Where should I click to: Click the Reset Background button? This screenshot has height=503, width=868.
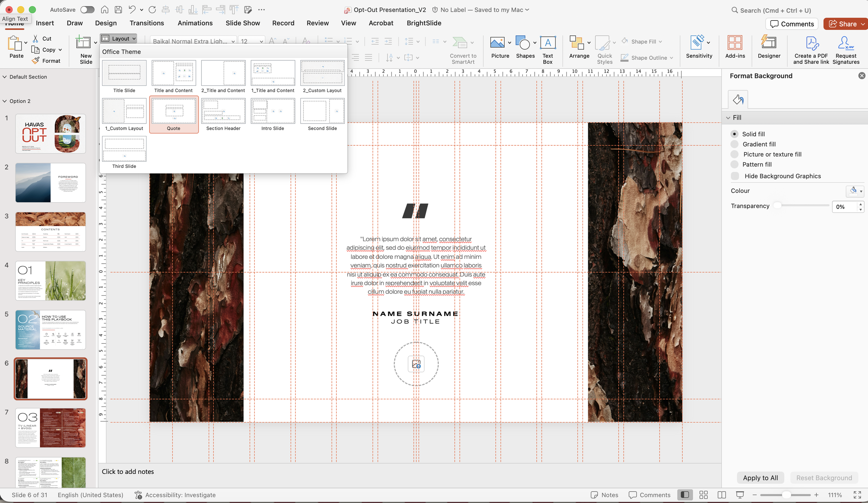(824, 478)
